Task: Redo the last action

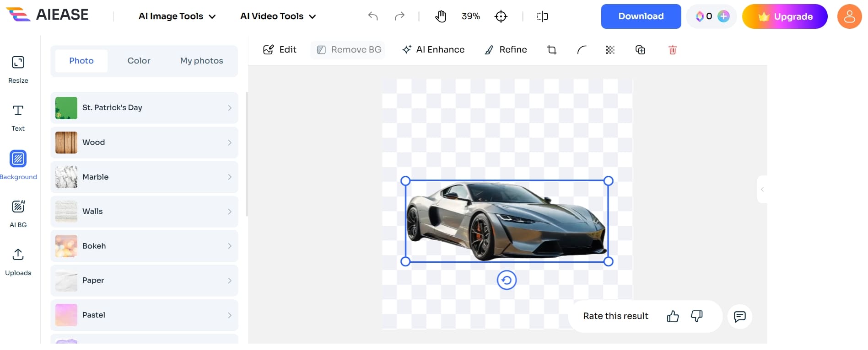Action: (399, 16)
